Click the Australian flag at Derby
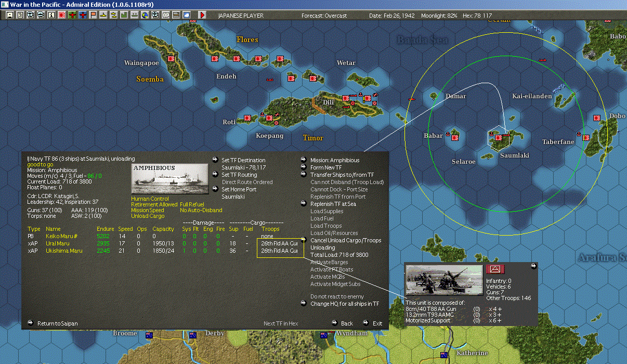This screenshot has width=627, height=364. pos(192,335)
